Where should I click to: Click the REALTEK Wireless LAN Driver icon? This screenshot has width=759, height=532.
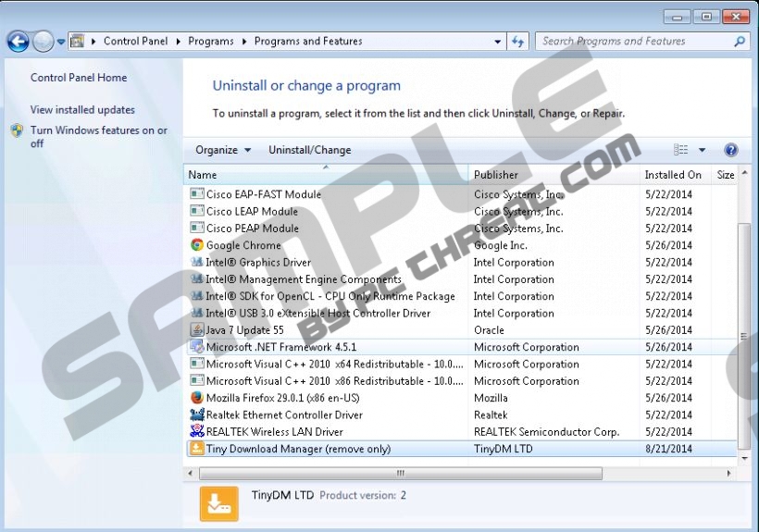coord(196,432)
